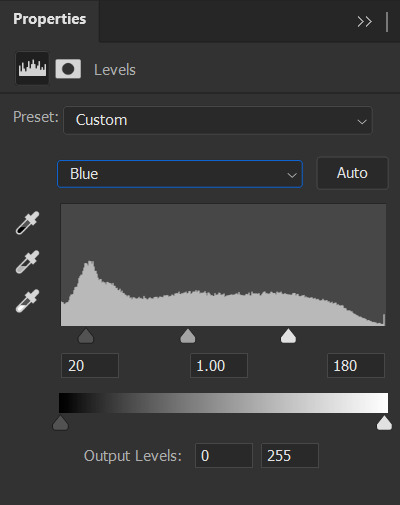Screen dimensions: 400x505
Task: Click the input highlight slider handle
Action: pos(288,336)
